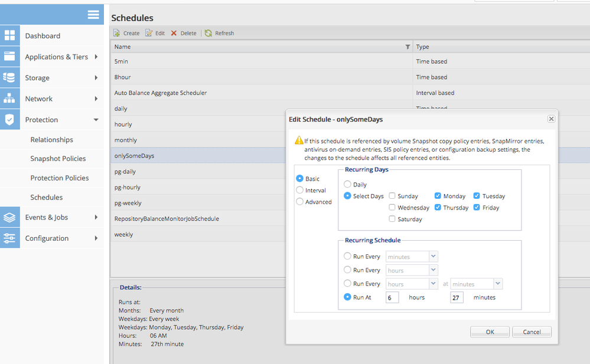Click the hamburger menu icon
Screen dimensions: 590x364
coord(93,15)
